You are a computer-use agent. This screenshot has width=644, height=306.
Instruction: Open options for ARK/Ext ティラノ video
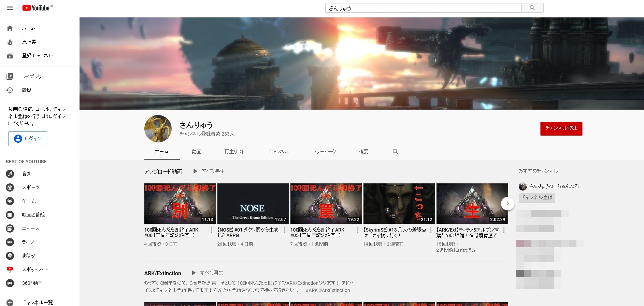coord(504,230)
